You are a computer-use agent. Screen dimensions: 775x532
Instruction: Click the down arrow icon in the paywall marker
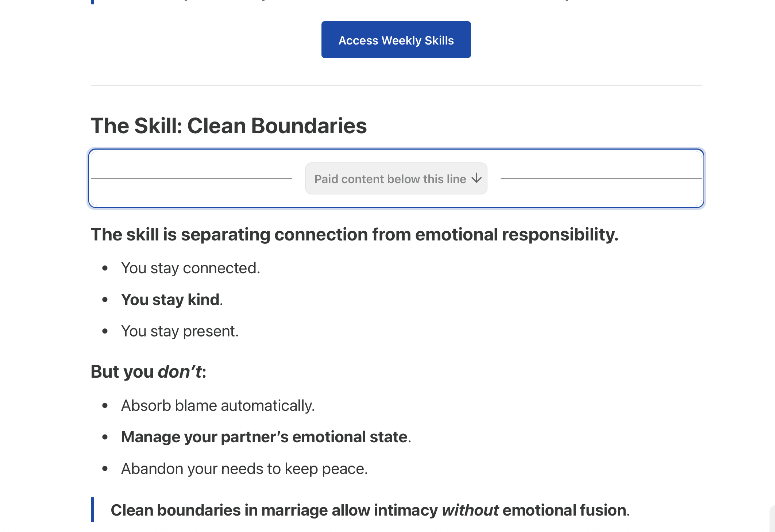click(x=477, y=178)
